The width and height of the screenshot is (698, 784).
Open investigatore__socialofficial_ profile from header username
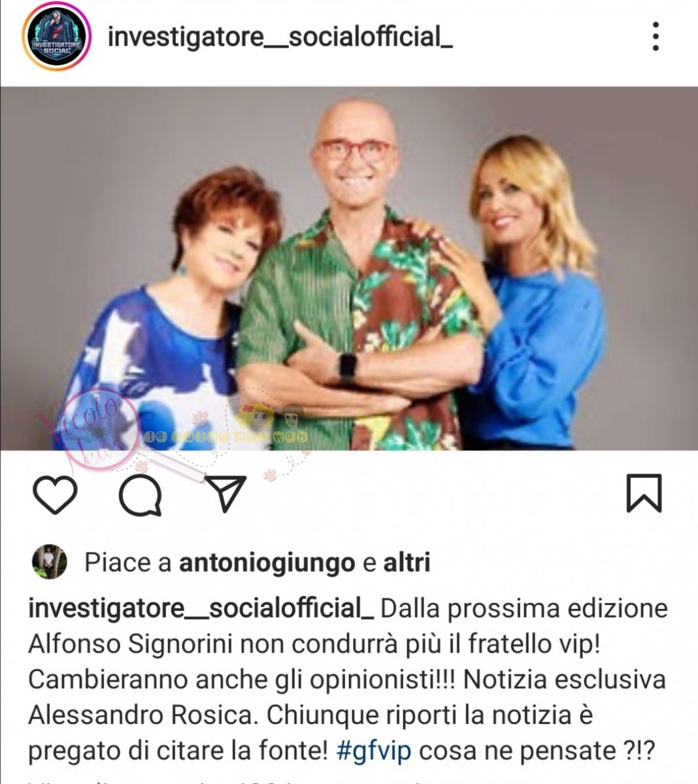coord(280,37)
